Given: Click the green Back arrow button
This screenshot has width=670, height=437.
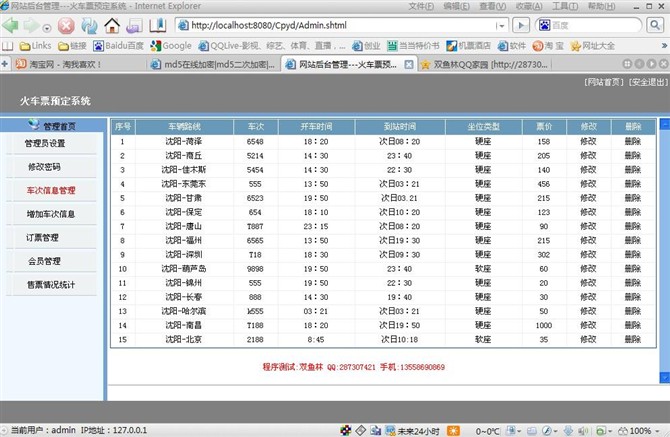Looking at the screenshot, I should pos(10,26).
